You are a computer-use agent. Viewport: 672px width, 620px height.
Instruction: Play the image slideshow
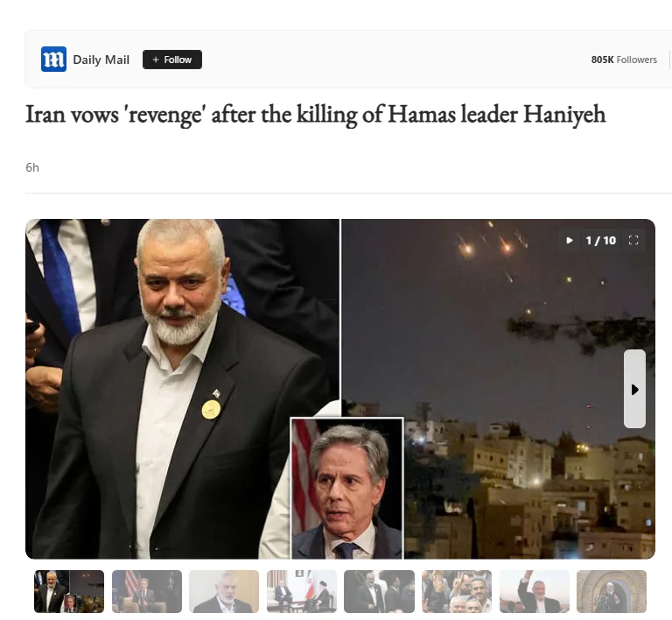(x=570, y=241)
